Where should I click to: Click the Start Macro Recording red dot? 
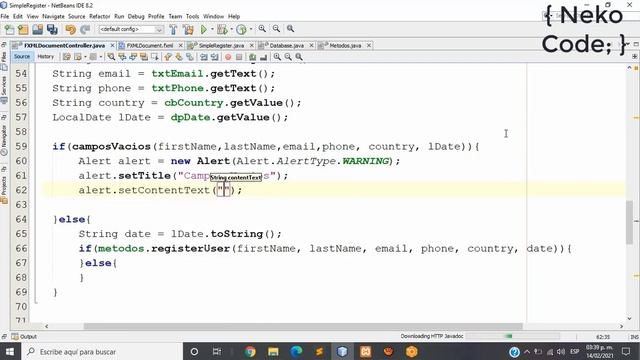tap(228, 57)
